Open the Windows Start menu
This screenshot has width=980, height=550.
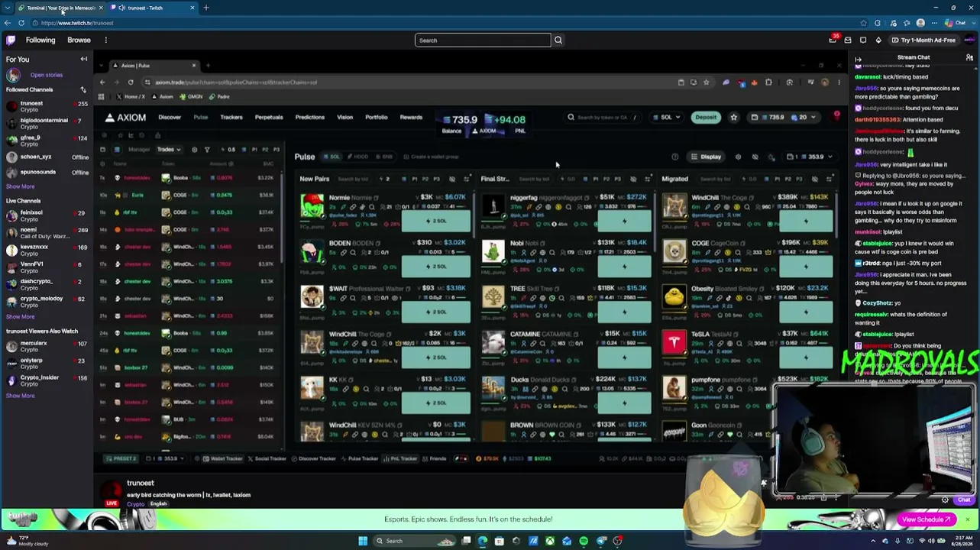363,541
